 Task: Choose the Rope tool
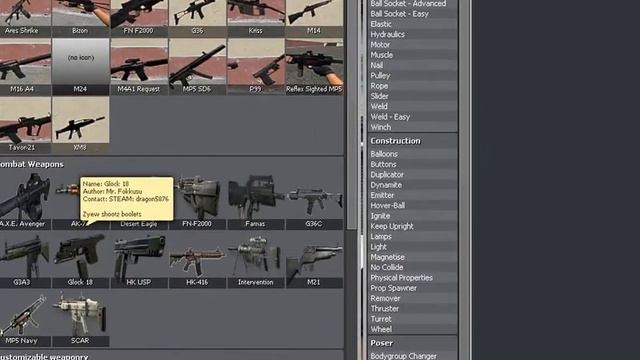[x=412, y=86]
